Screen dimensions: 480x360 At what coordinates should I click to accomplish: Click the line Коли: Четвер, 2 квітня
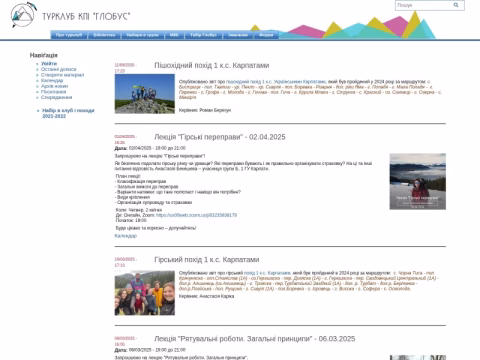(x=139, y=210)
